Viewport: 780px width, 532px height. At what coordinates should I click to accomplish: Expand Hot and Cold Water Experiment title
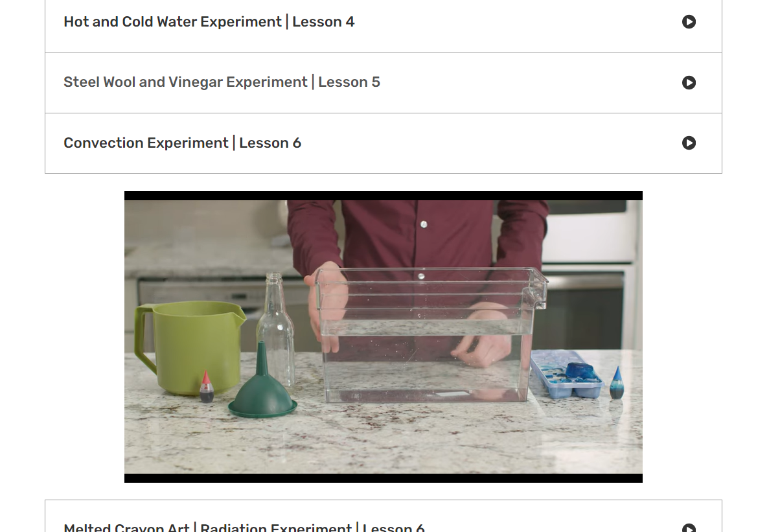pos(209,22)
